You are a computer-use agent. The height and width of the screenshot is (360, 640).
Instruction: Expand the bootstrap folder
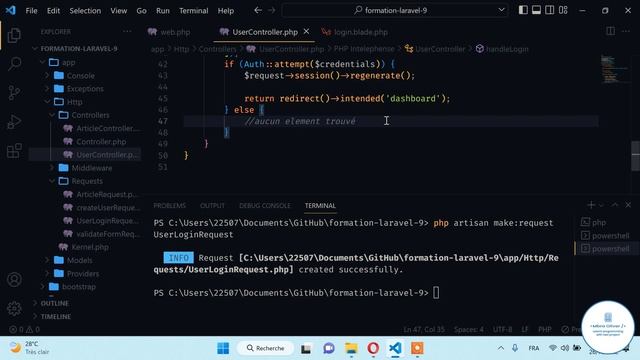coord(78,287)
